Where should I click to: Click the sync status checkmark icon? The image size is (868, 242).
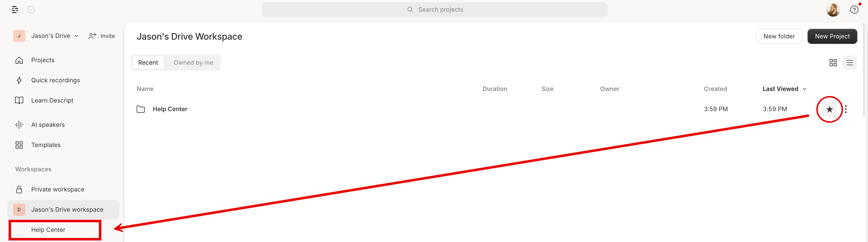31,9
